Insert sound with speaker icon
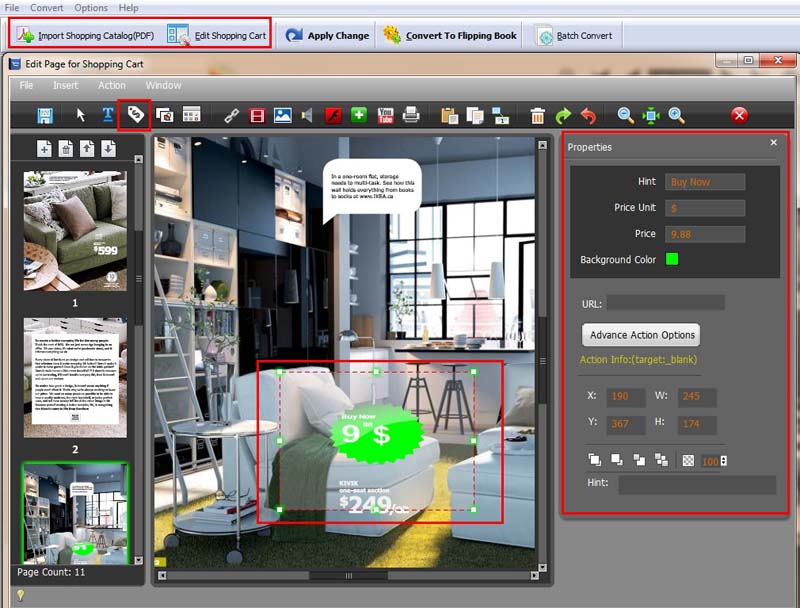Viewport: 800px width, 608px height. click(x=307, y=115)
